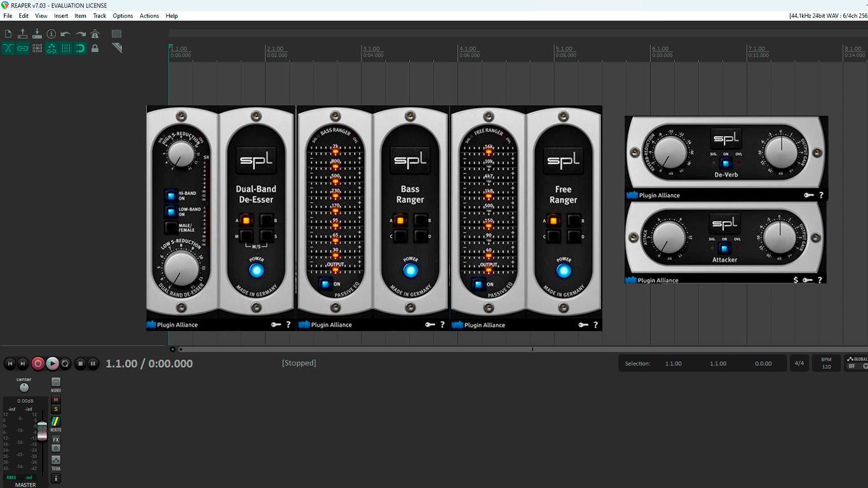
Task: Toggle master FX bypass power icon
Action: pyautogui.click(x=56, y=448)
